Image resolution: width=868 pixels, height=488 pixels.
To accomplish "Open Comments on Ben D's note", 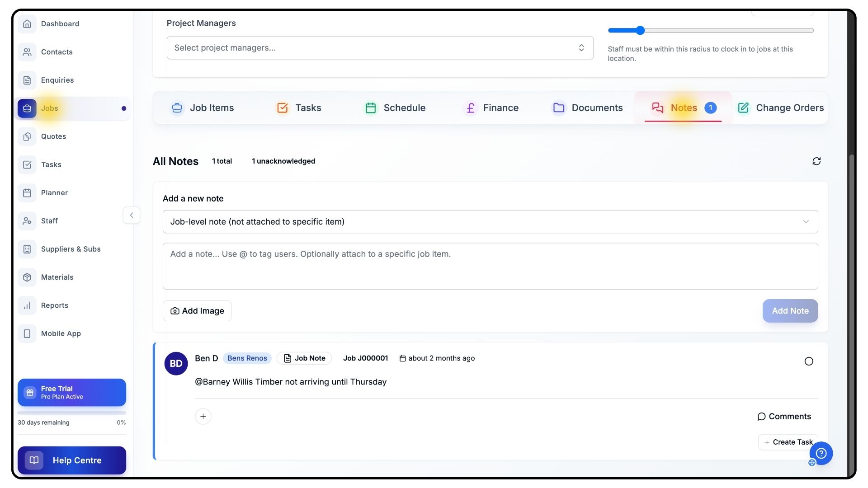I will (x=784, y=416).
